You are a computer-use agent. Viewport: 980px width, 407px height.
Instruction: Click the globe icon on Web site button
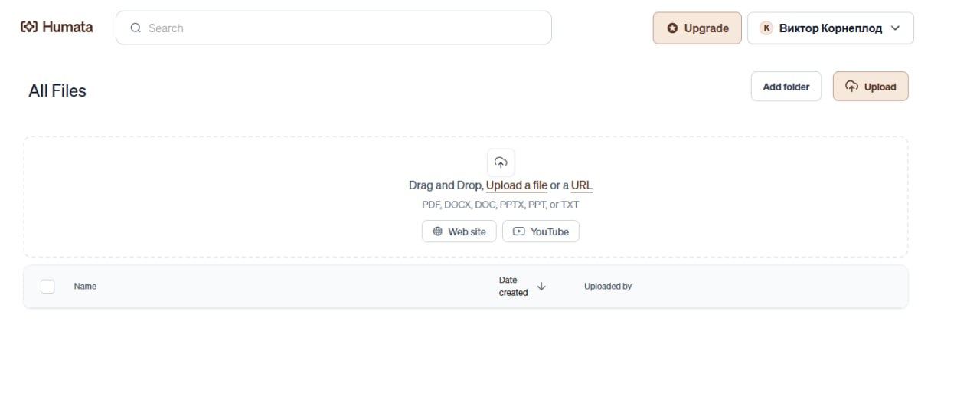pyautogui.click(x=438, y=231)
